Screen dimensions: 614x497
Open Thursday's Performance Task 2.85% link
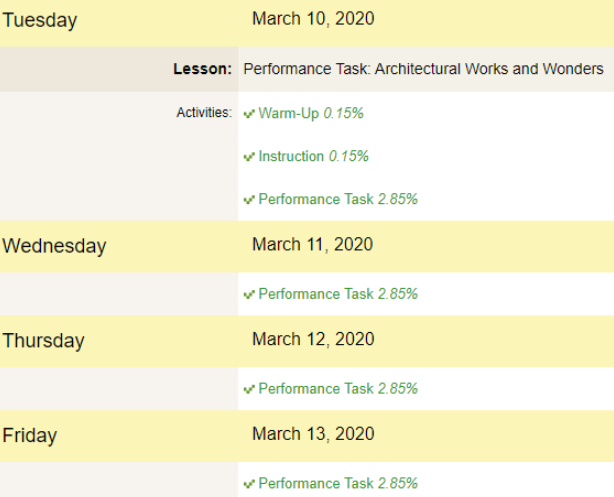coord(338,389)
